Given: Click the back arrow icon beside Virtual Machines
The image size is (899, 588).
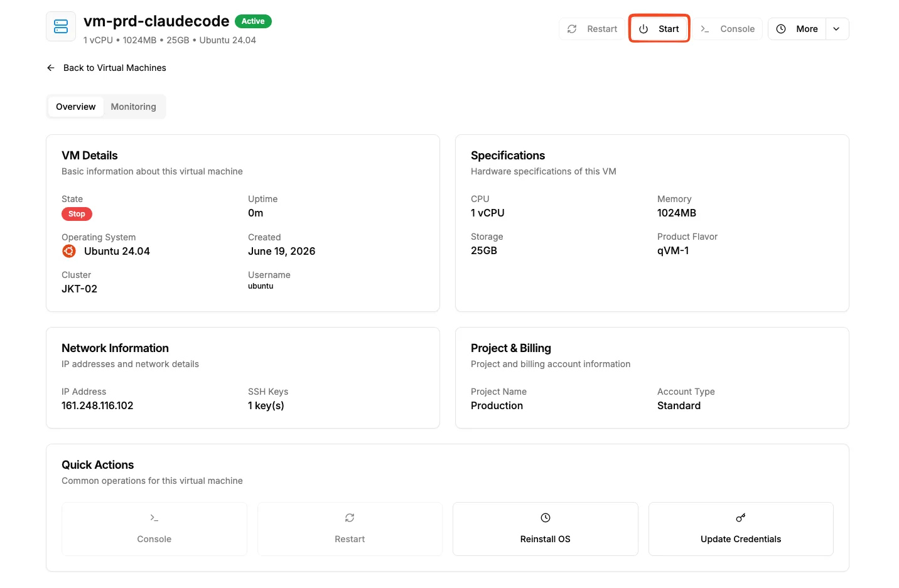Looking at the screenshot, I should pos(51,68).
